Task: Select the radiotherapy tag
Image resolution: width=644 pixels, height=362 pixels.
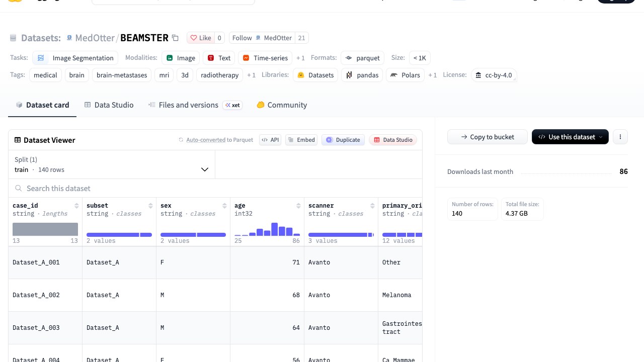Action: point(219,75)
